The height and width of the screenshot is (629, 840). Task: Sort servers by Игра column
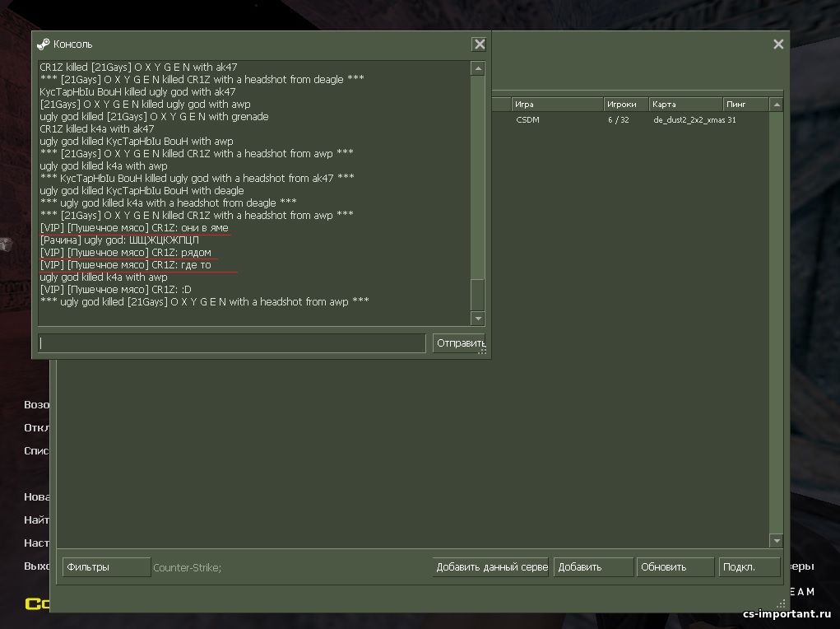pyautogui.click(x=557, y=104)
